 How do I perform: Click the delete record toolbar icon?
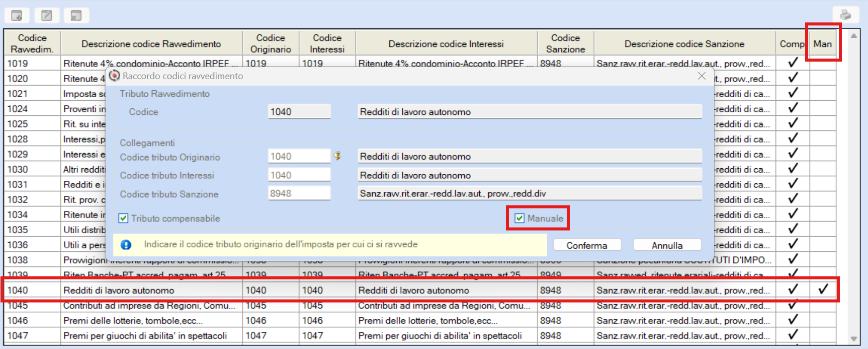76,16
